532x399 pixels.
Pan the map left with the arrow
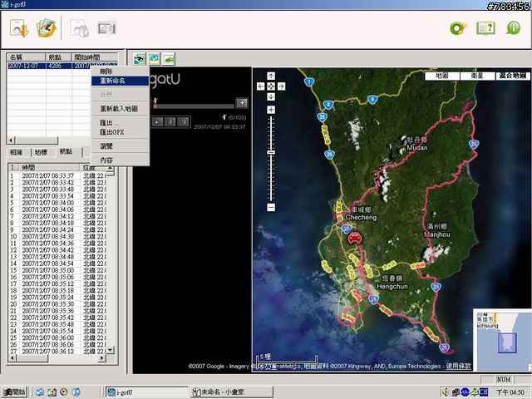pyautogui.click(x=260, y=86)
